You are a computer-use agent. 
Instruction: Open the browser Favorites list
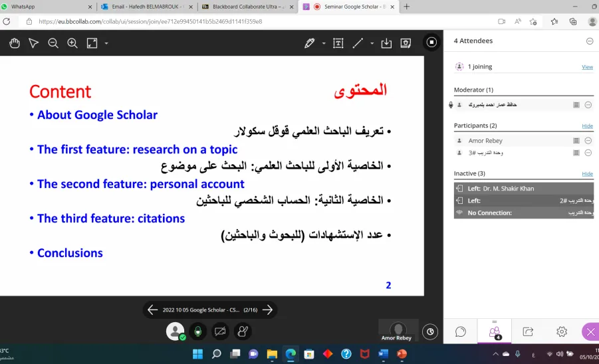[554, 22]
